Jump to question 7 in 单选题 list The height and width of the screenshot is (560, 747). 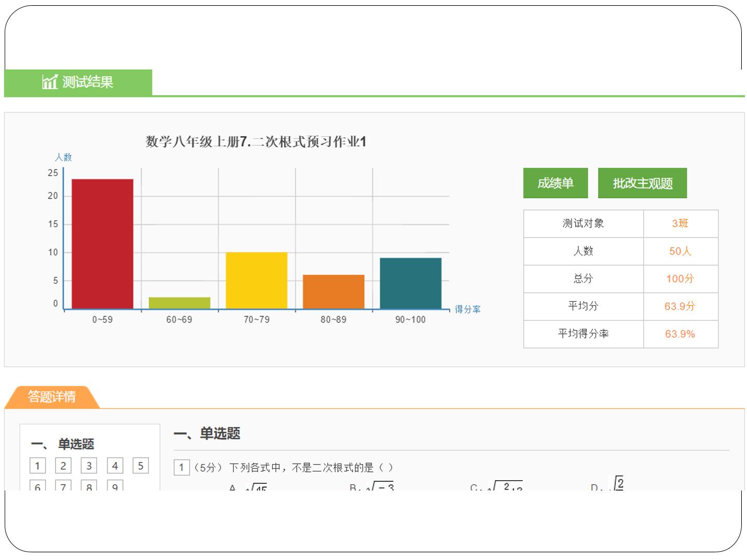coord(63,485)
